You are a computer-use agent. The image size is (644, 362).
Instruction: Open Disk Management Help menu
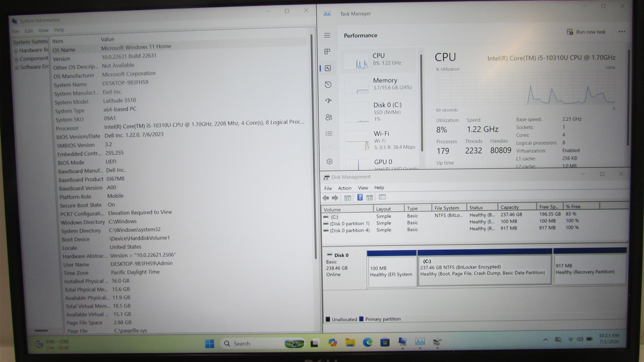tap(379, 187)
